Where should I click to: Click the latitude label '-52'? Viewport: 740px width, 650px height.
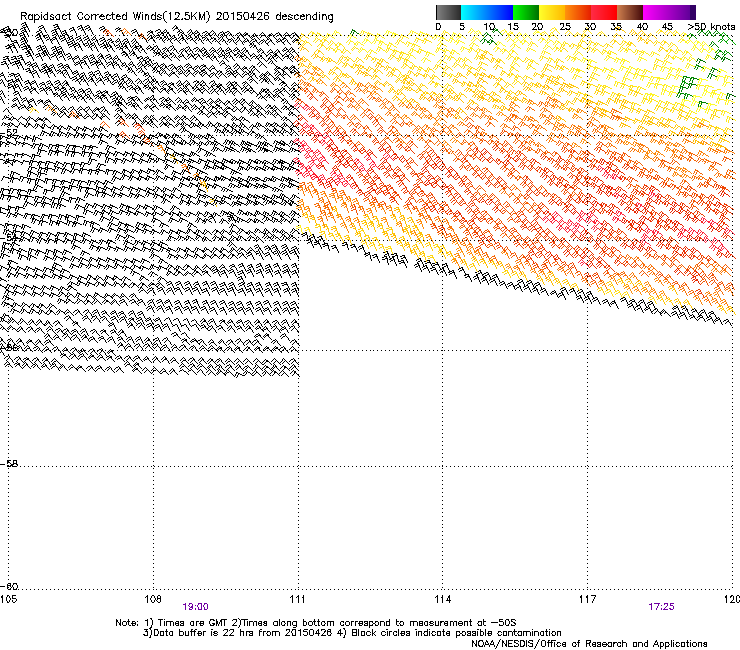tap(9, 133)
